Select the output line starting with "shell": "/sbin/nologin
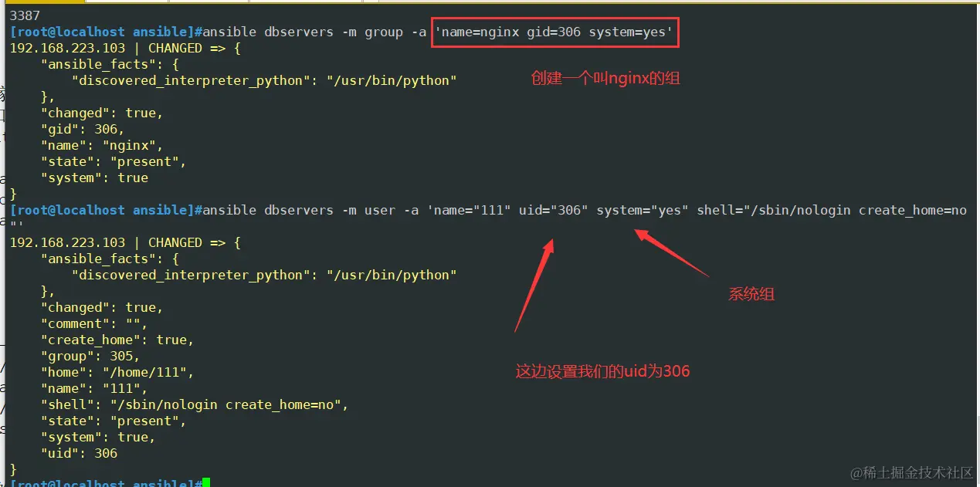The width and height of the screenshot is (980, 487). pyautogui.click(x=195, y=404)
